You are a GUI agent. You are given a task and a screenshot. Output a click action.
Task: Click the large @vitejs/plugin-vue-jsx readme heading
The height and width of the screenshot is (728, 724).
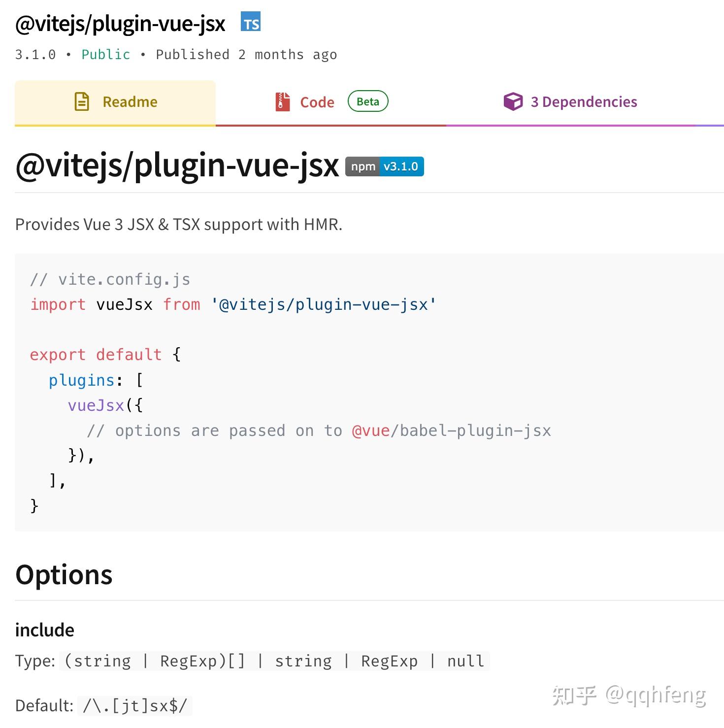pyautogui.click(x=177, y=165)
